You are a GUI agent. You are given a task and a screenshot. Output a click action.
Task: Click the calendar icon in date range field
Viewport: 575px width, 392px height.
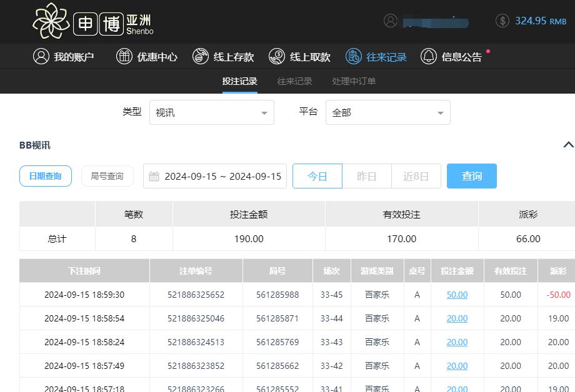tap(154, 176)
